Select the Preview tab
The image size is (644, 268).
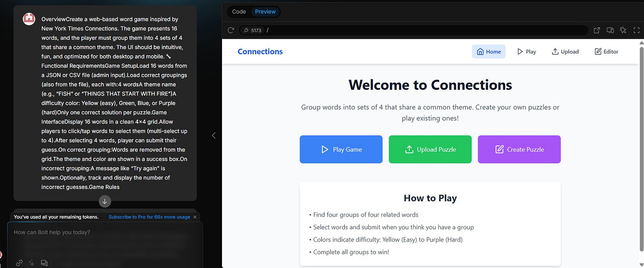265,11
